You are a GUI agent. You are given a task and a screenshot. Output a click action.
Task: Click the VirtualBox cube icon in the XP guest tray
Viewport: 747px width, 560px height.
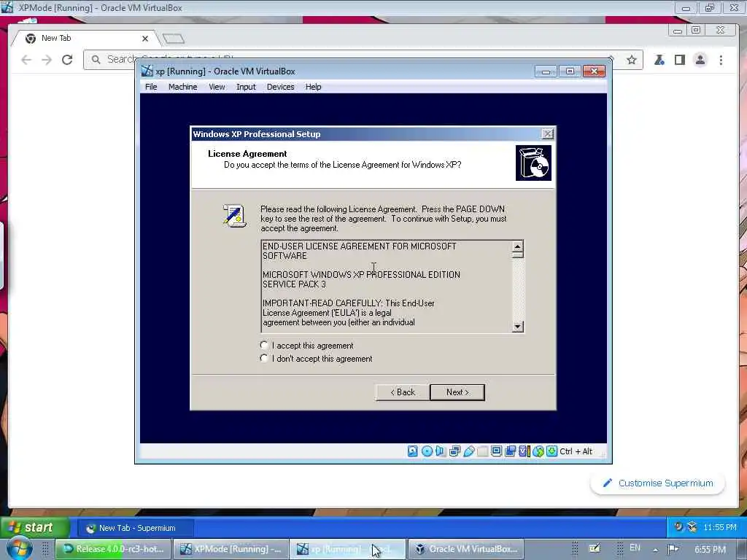692,526
